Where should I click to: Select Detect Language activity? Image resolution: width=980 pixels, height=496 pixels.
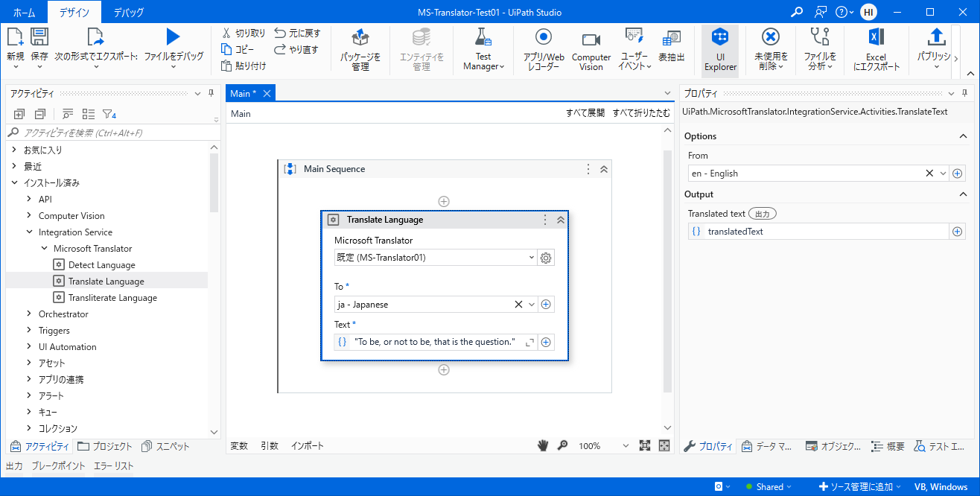102,265
